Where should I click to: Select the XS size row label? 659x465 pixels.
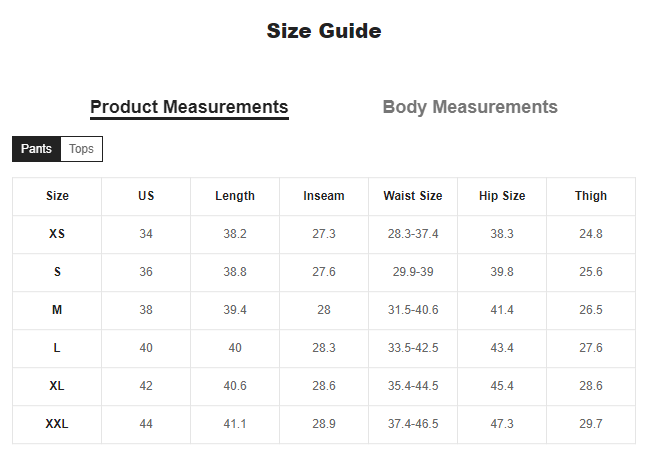(57, 234)
